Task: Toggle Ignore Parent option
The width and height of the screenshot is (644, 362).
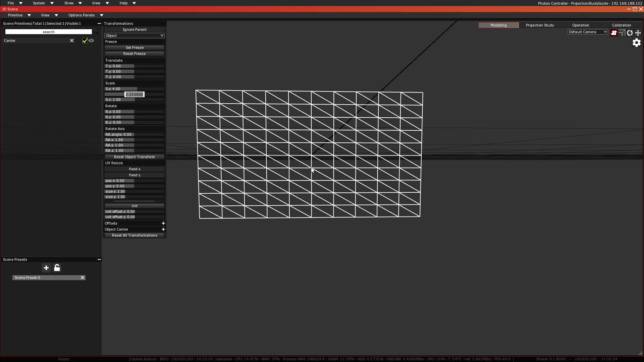Action: pyautogui.click(x=135, y=29)
